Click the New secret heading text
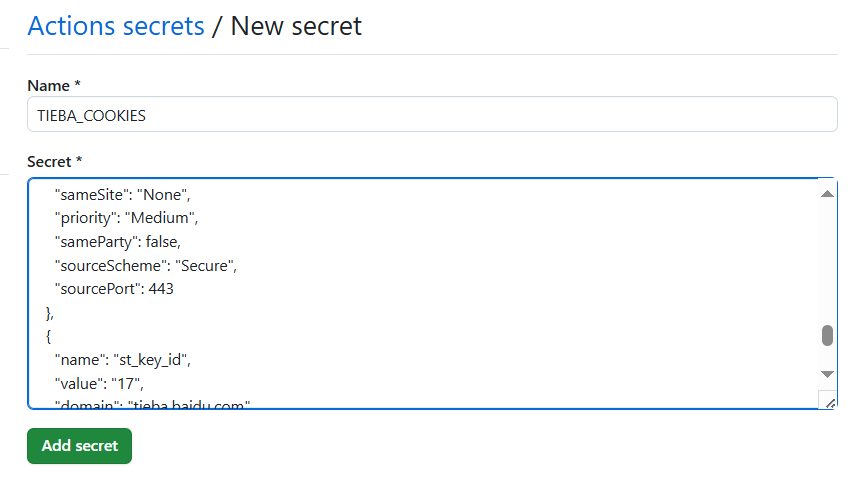 296,26
